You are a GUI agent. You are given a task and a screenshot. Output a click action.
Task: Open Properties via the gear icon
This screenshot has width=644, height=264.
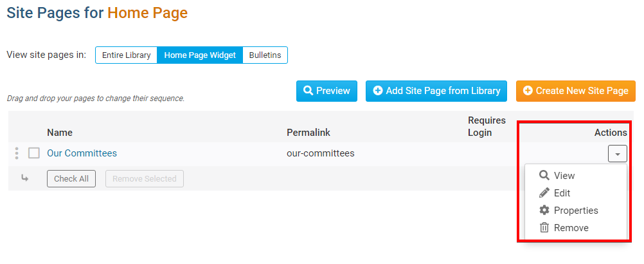[x=544, y=210]
